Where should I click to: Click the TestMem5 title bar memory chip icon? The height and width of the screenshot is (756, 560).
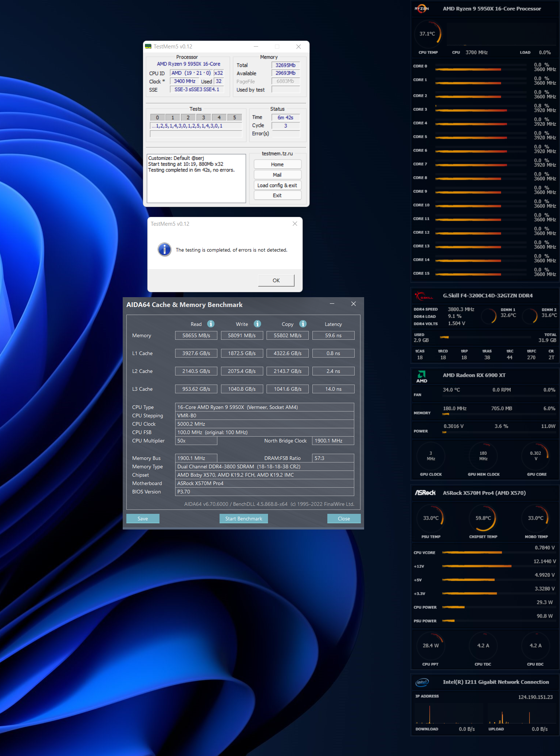pos(148,46)
